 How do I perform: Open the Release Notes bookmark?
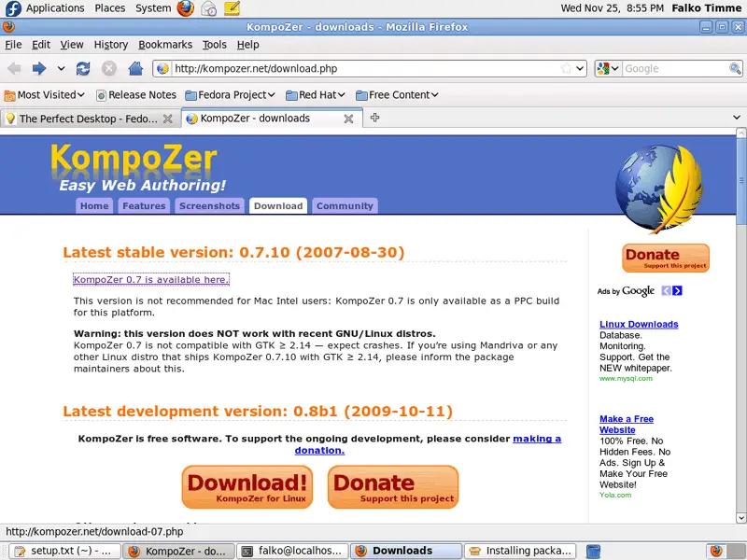pos(136,95)
